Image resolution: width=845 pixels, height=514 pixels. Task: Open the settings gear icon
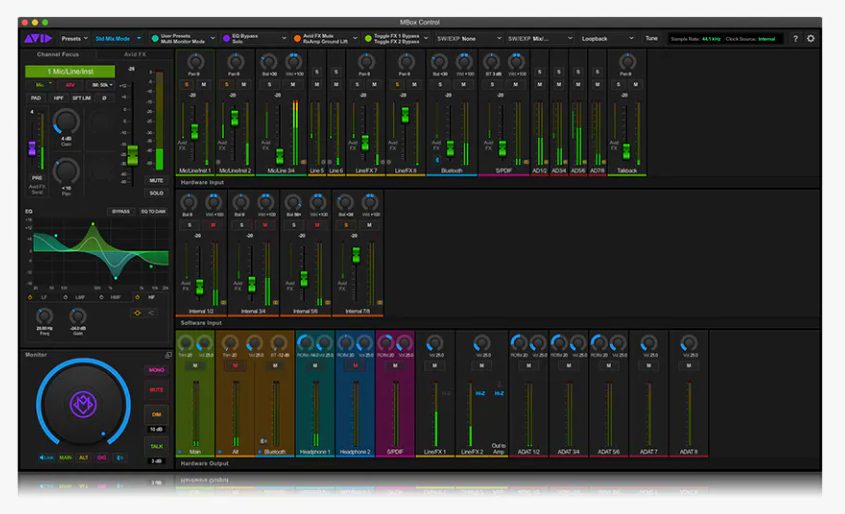point(811,39)
